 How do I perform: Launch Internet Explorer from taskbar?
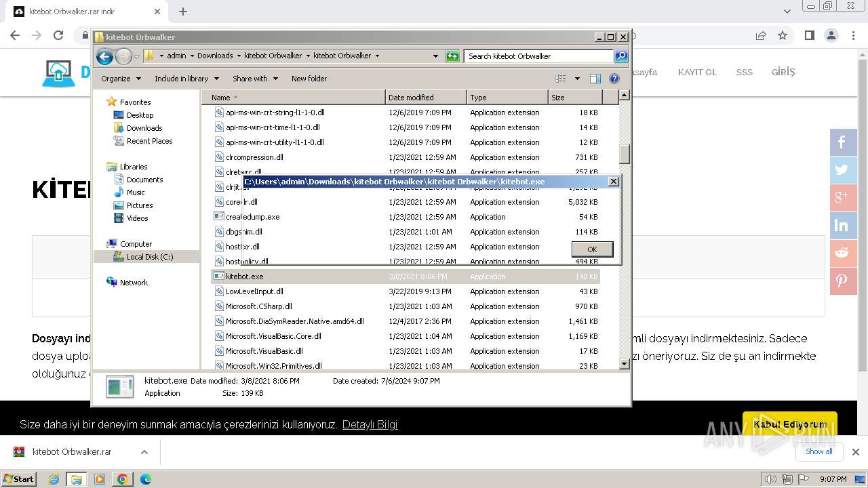pyautogui.click(x=54, y=479)
